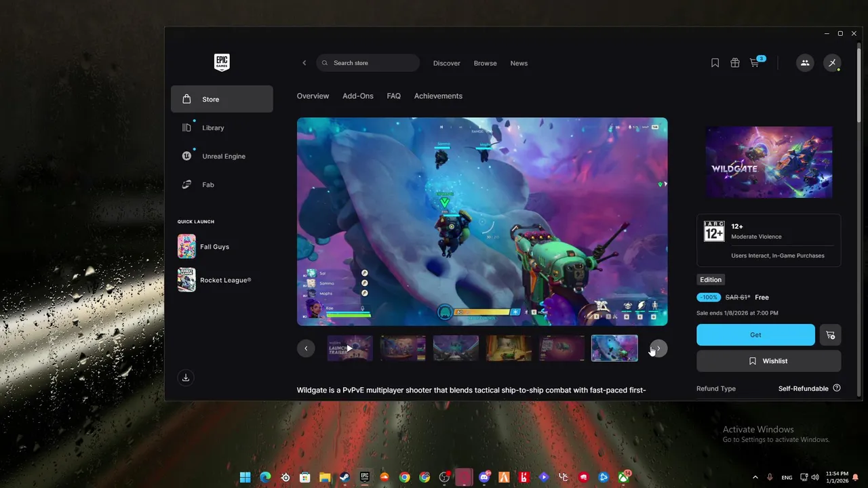Switch to the Add-Ons tab
The height and width of the screenshot is (488, 868).
[x=358, y=96]
